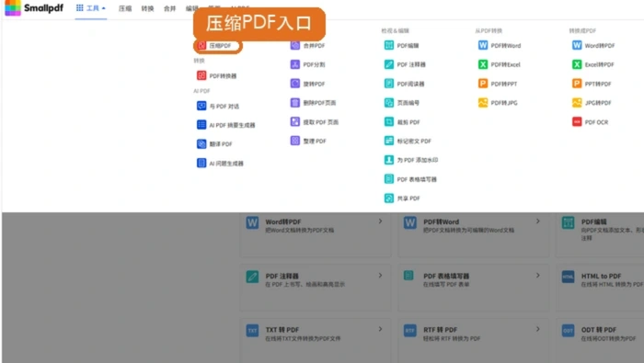The height and width of the screenshot is (363, 644).
Task: Click the 页面编号 page number icon
Action: (x=388, y=103)
